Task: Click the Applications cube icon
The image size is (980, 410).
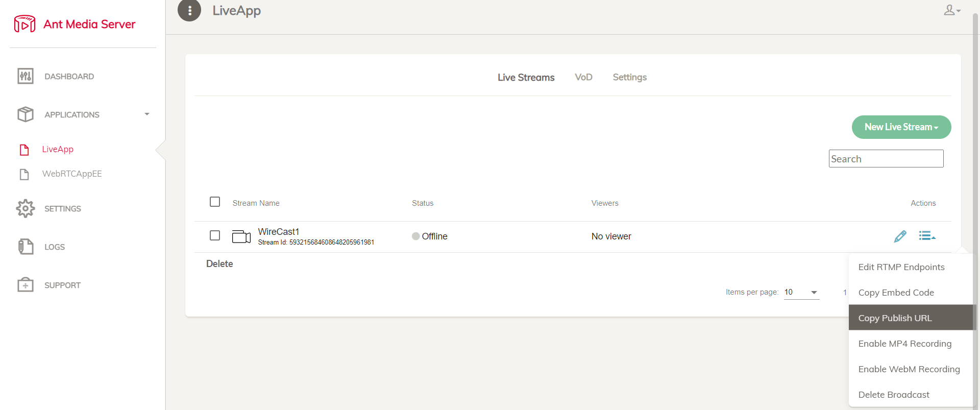Action: [x=26, y=114]
